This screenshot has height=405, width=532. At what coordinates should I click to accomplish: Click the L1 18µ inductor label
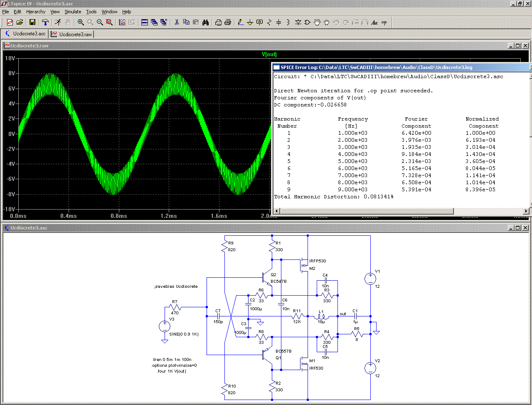click(x=321, y=322)
